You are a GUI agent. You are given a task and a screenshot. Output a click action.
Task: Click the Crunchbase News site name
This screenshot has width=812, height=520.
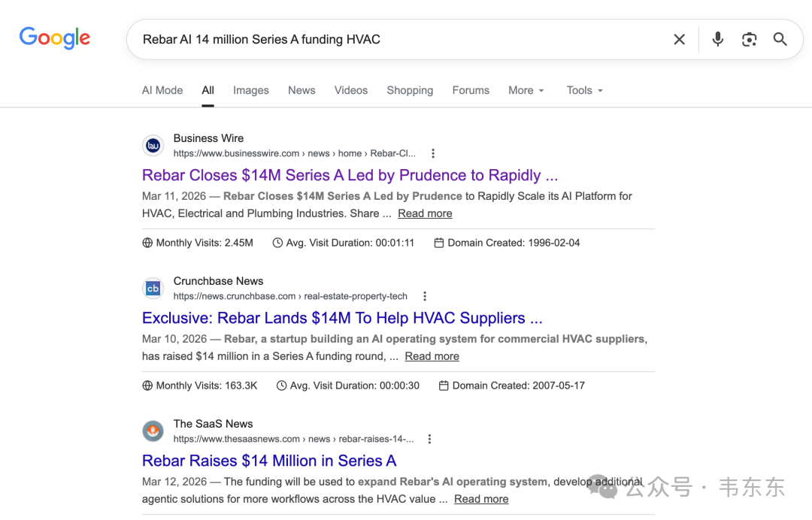218,281
